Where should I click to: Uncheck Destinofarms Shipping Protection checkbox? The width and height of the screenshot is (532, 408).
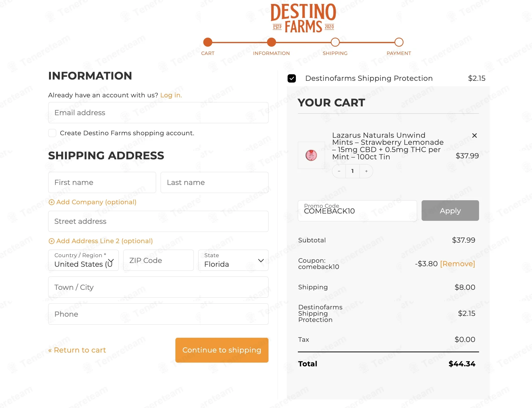(292, 78)
